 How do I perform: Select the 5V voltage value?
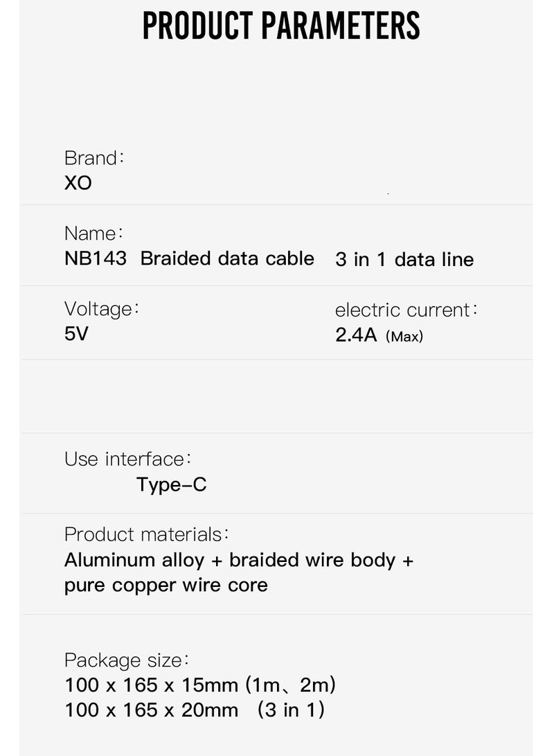coord(76,333)
